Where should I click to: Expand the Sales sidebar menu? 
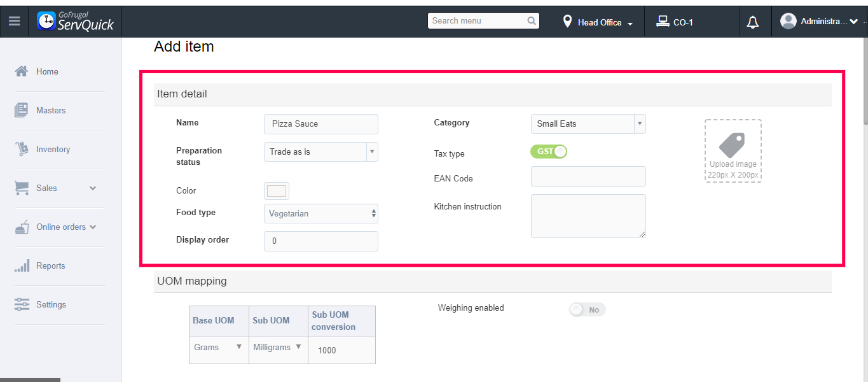point(93,188)
